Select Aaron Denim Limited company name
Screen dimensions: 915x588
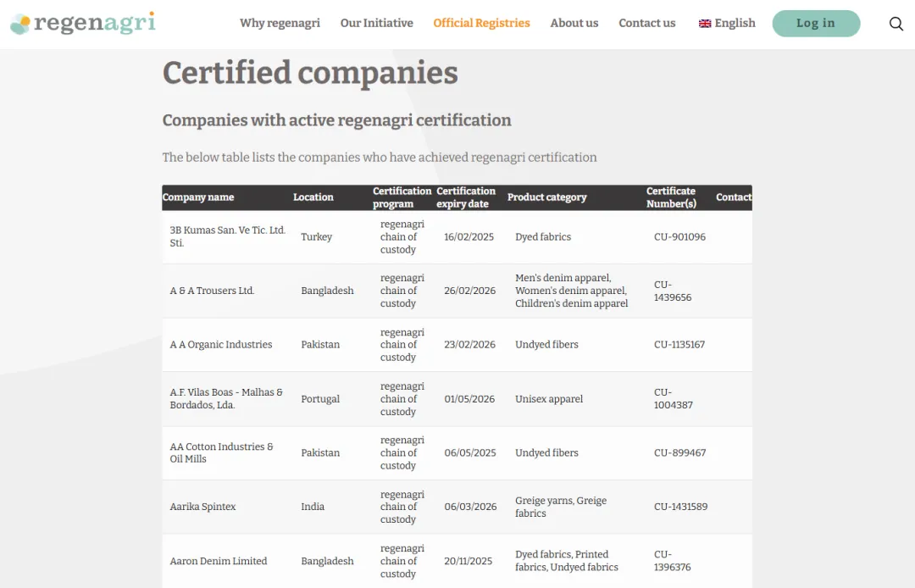coord(219,561)
